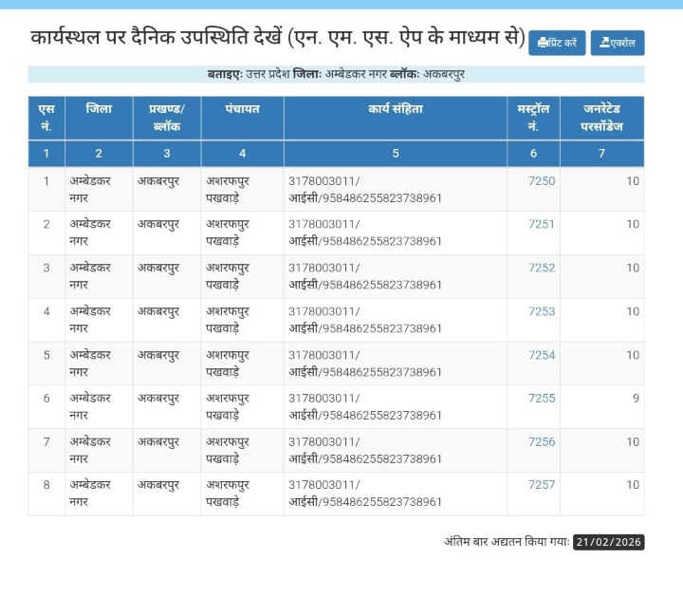
Task: Click the कार्य संहिता column header
Action: (396, 110)
